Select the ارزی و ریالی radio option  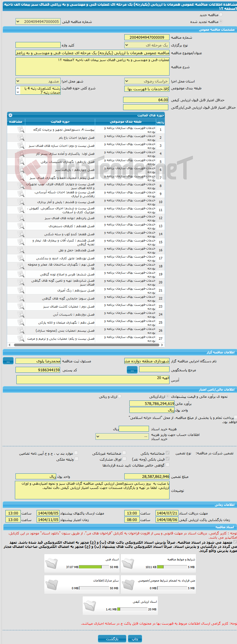(x=120, y=396)
